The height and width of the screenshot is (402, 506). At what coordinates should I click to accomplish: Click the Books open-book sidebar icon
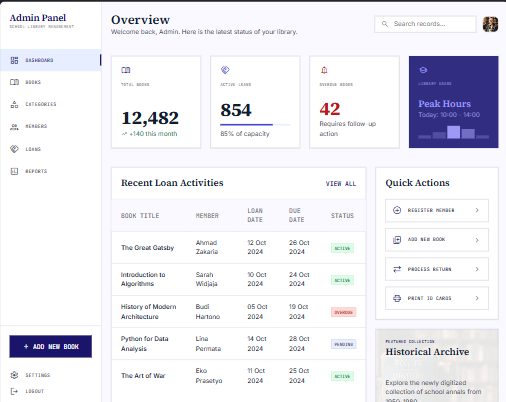point(14,82)
